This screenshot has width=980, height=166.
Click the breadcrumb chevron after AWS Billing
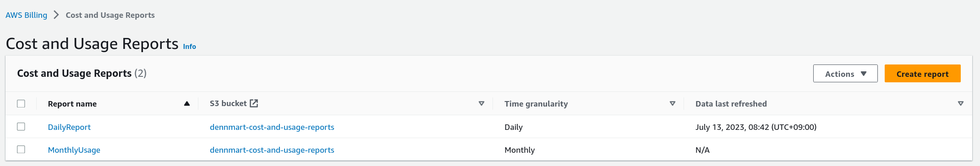pos(56,15)
